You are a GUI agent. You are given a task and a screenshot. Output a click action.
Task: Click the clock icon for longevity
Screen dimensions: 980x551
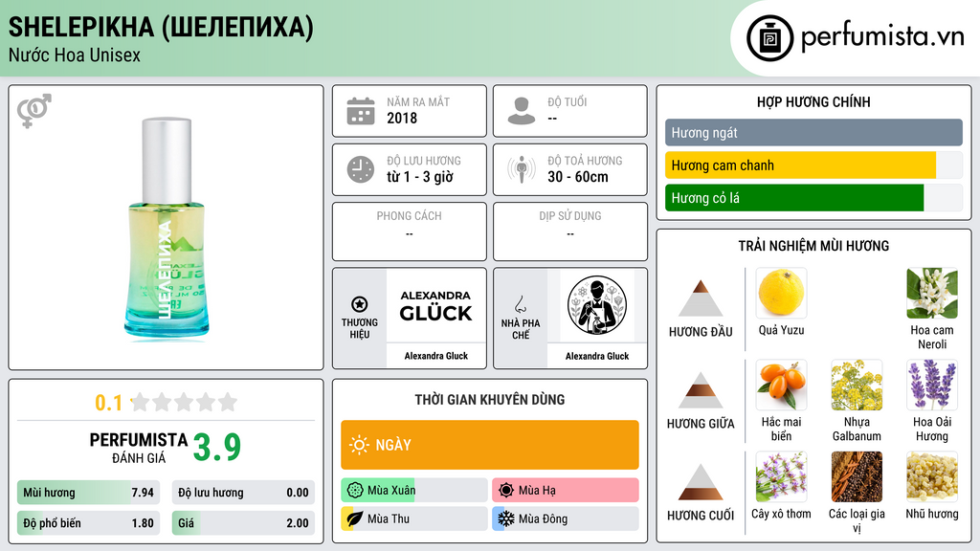(361, 169)
